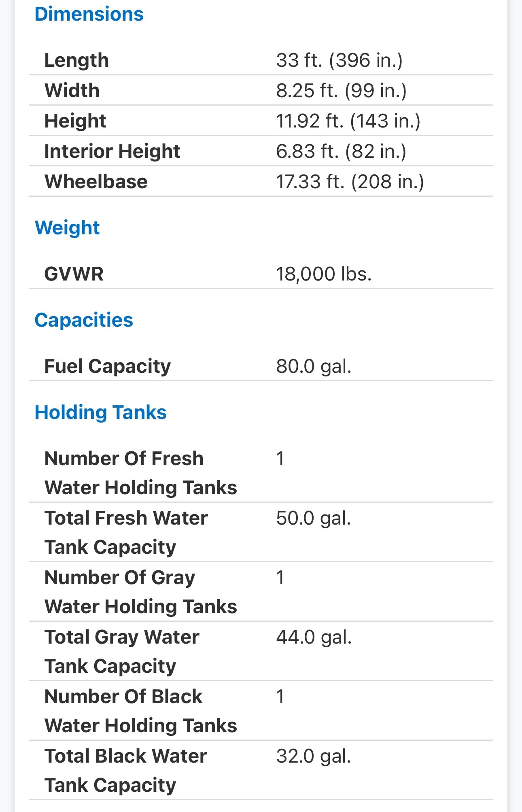Tap the 44.0 gal. gray water value
522x812 pixels.
(314, 637)
